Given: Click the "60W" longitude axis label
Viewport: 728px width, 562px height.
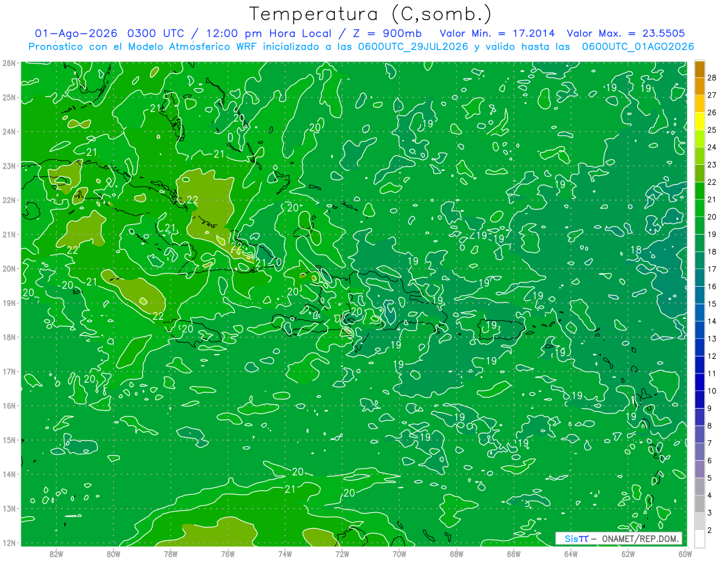Looking at the screenshot, I should 686,554.
